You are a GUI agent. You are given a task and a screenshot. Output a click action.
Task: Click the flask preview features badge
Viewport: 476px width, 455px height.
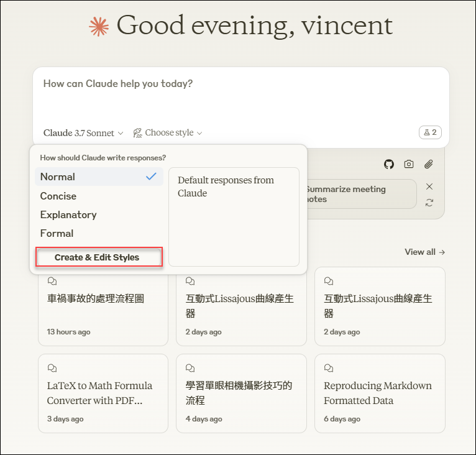click(x=430, y=132)
